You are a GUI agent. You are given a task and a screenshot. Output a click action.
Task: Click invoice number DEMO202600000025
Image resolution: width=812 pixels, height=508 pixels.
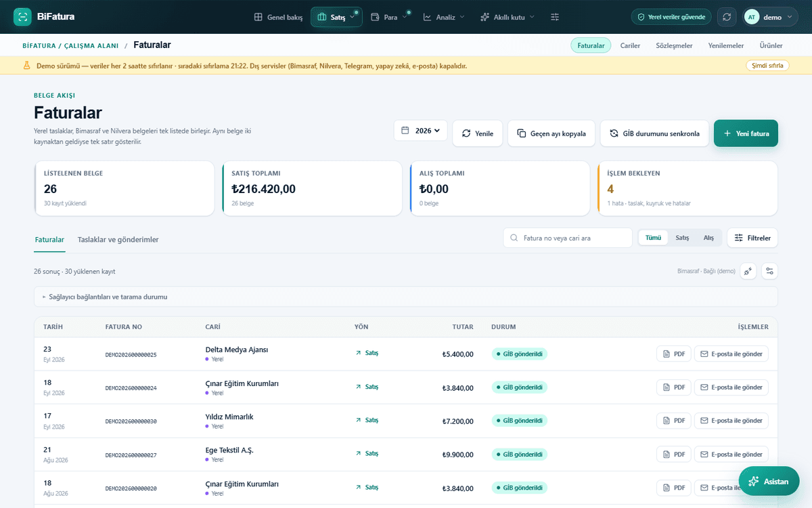coord(131,354)
